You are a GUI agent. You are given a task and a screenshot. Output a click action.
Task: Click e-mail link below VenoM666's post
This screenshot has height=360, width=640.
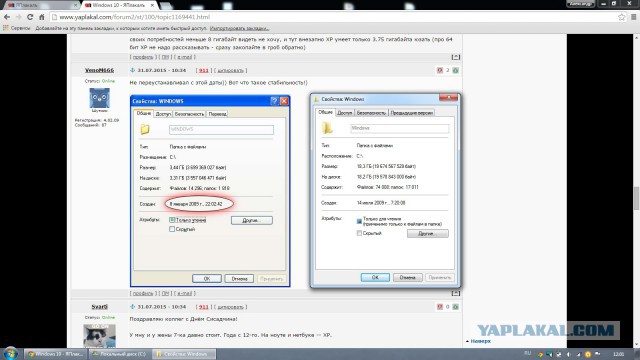point(185,293)
